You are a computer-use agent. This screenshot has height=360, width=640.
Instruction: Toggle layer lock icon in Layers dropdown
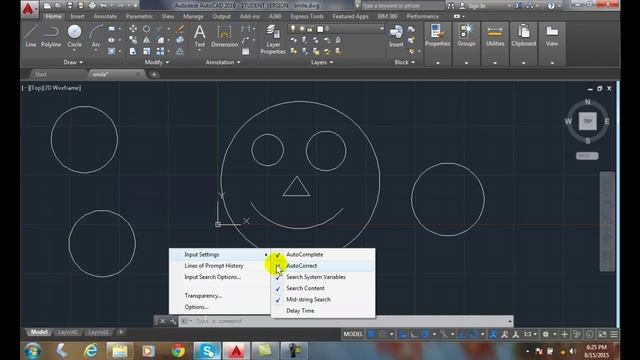[x=310, y=29]
